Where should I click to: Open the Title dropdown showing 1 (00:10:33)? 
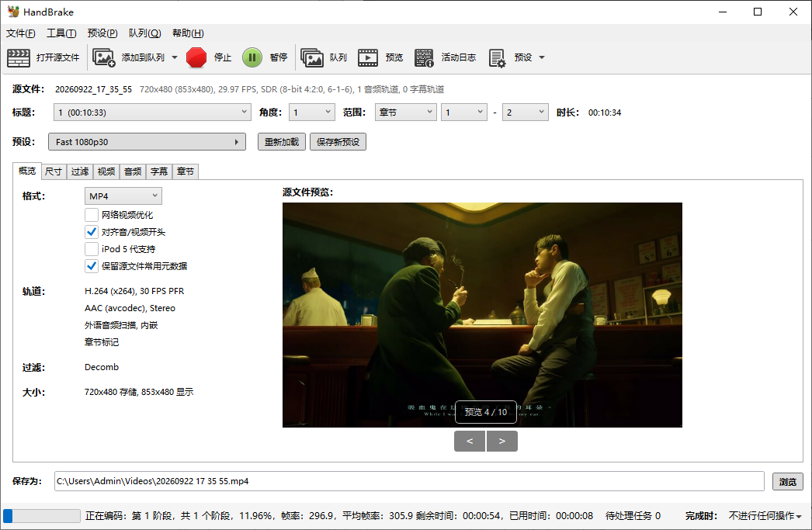pyautogui.click(x=152, y=113)
